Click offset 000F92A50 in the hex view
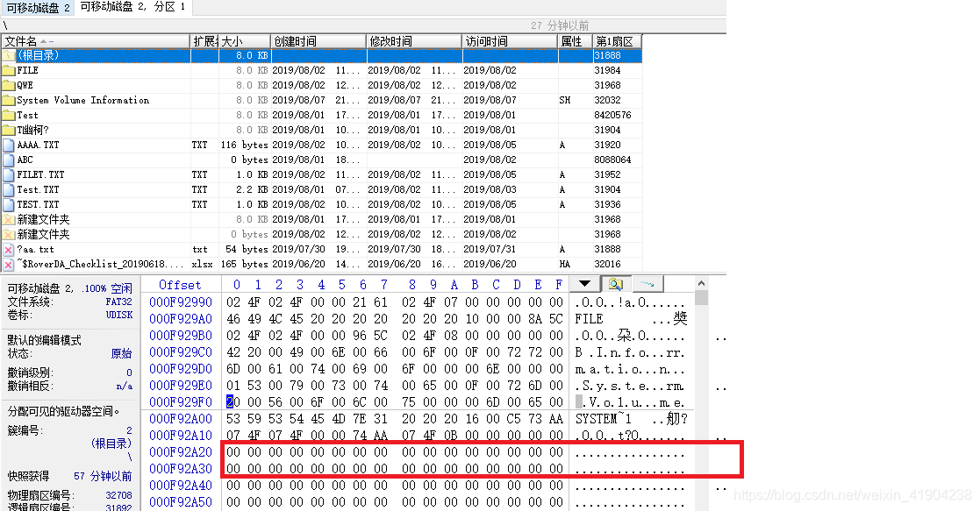 click(181, 502)
